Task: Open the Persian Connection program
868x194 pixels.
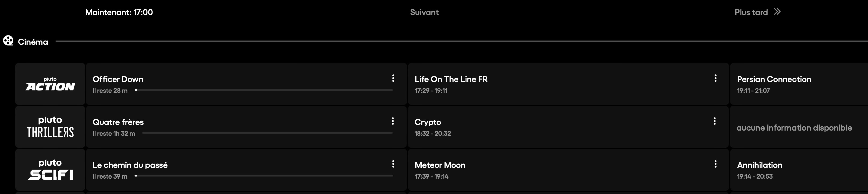Action: click(774, 79)
